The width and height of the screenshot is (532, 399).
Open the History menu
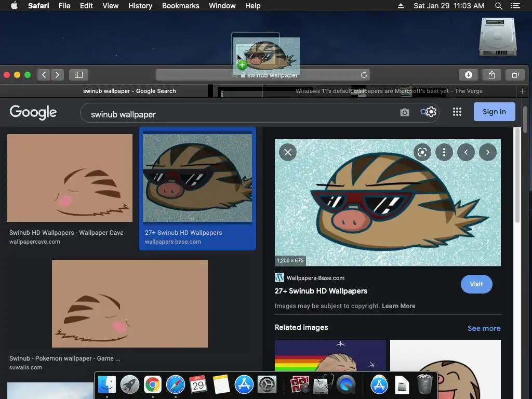tap(140, 6)
